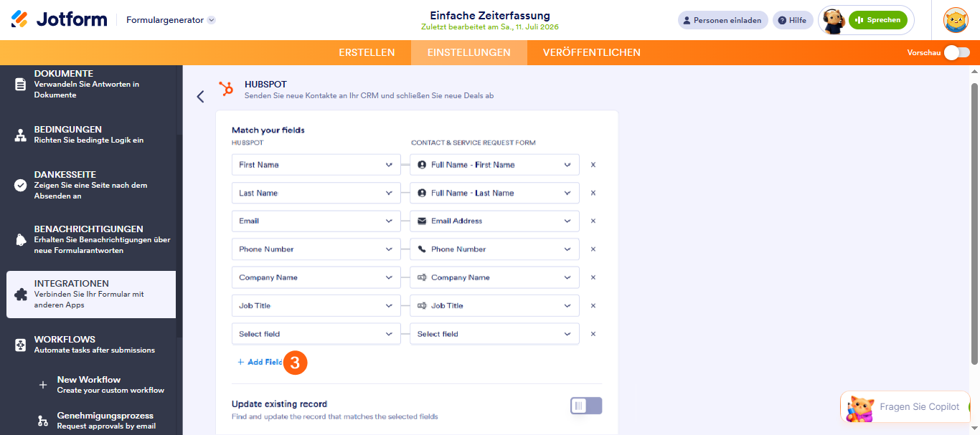Click the form title Einfache Zeiterfassung
Image resolution: width=980 pixels, height=435 pixels.
pos(490,15)
